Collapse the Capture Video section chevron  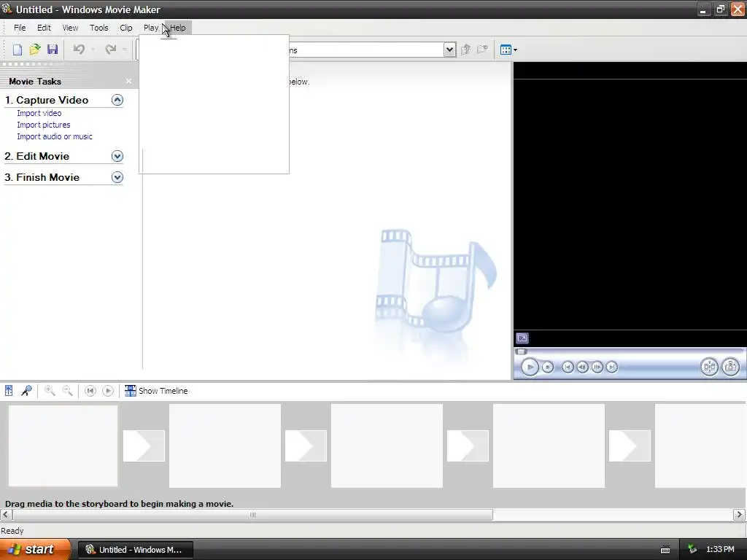117,100
